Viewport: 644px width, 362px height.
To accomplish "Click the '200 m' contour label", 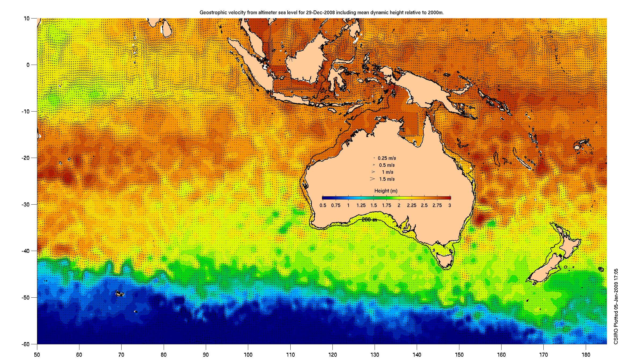I will [x=369, y=220].
